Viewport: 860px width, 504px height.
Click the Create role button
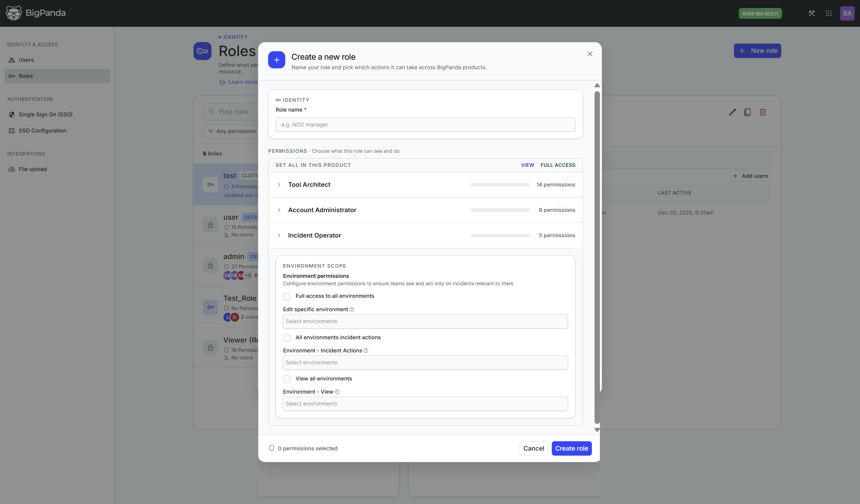pyautogui.click(x=572, y=448)
